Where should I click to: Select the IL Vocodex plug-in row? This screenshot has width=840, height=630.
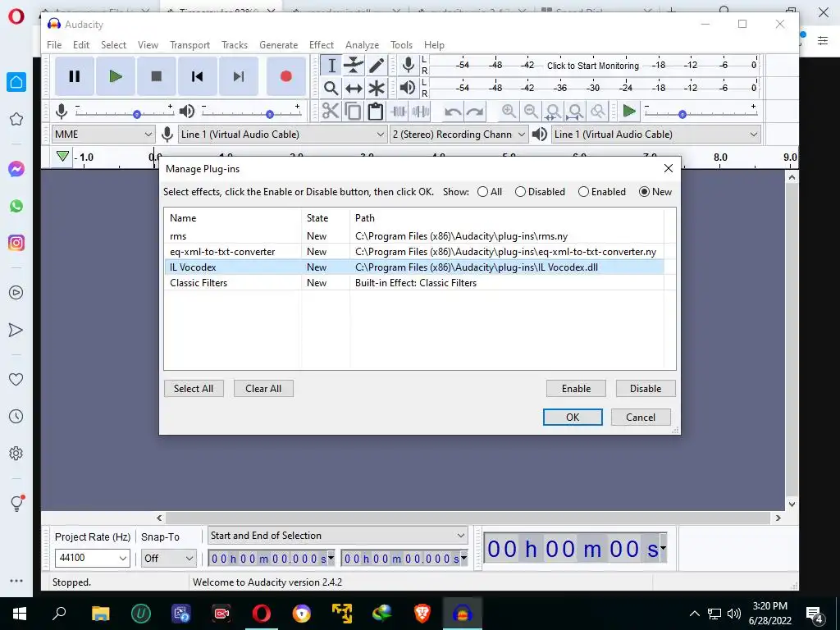point(413,267)
